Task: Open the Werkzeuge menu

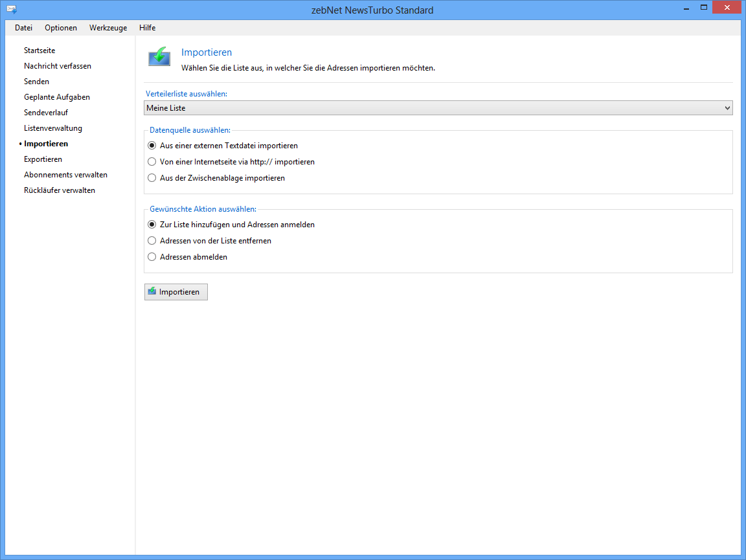Action: [108, 28]
